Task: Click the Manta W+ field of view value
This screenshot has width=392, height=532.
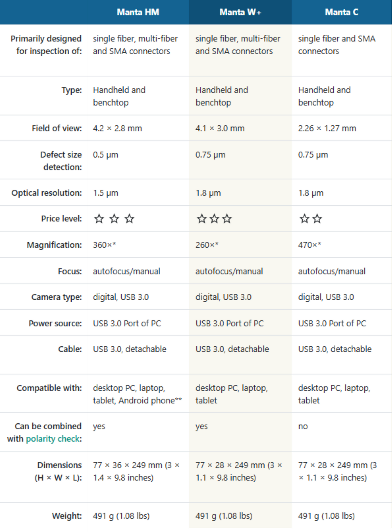Action: click(x=220, y=128)
